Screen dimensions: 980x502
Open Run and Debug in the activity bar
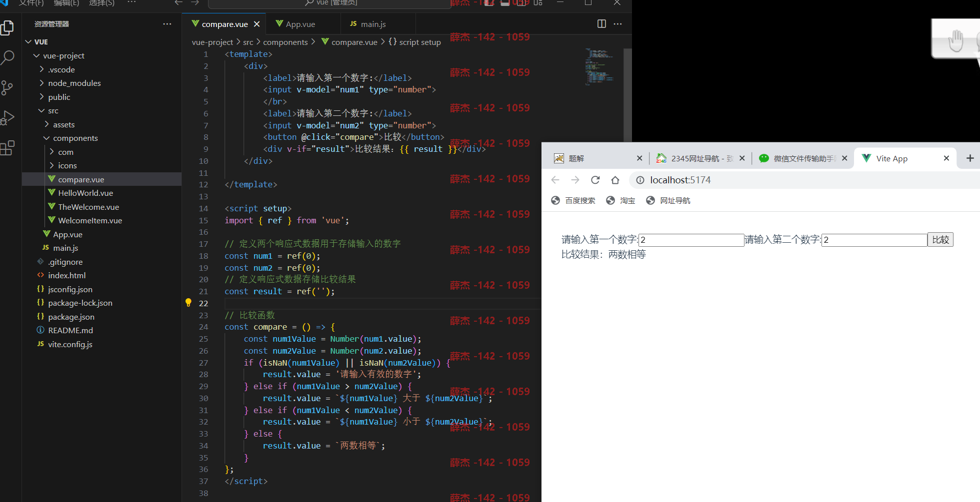pos(7,118)
